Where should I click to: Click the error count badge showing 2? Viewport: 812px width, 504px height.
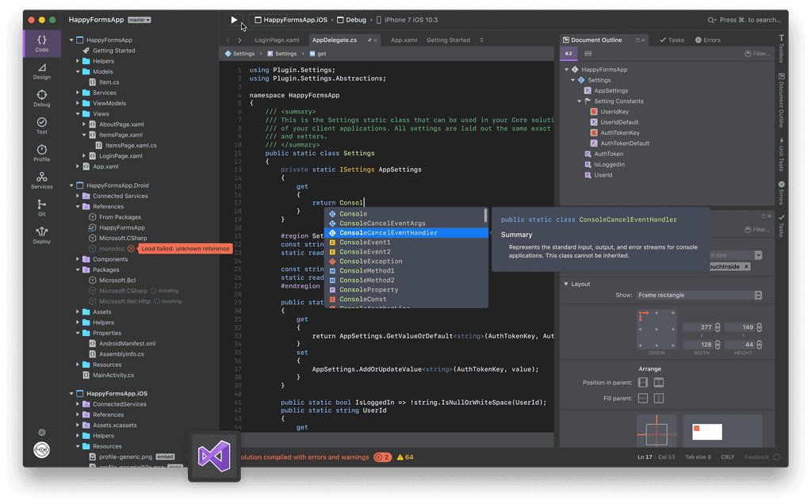tap(383, 457)
